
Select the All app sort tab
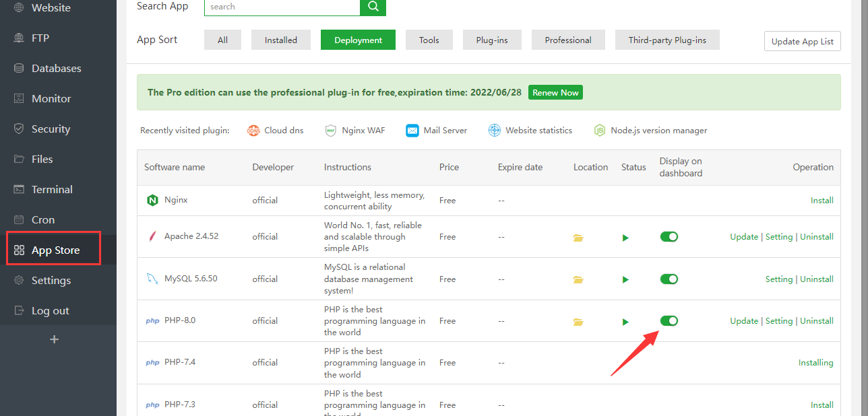(x=222, y=40)
